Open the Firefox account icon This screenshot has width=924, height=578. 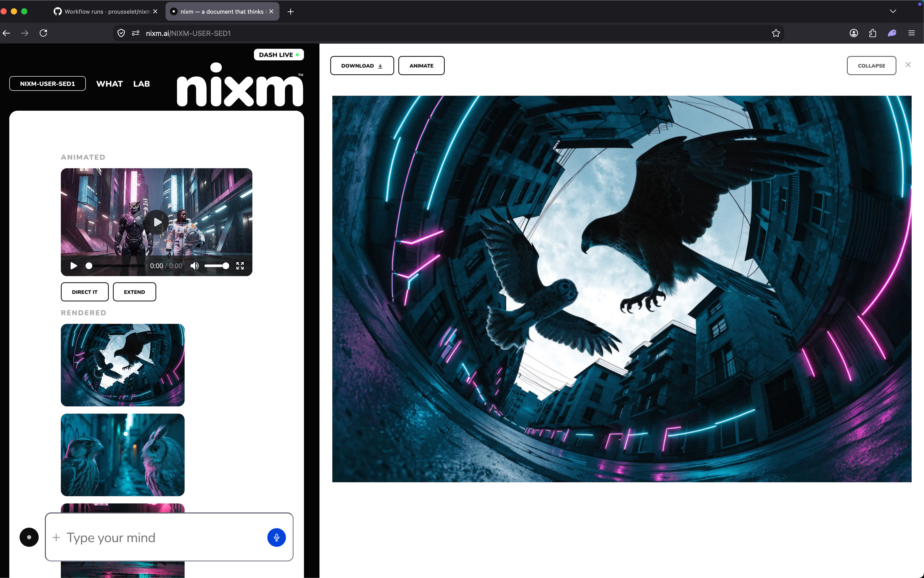[x=854, y=33]
